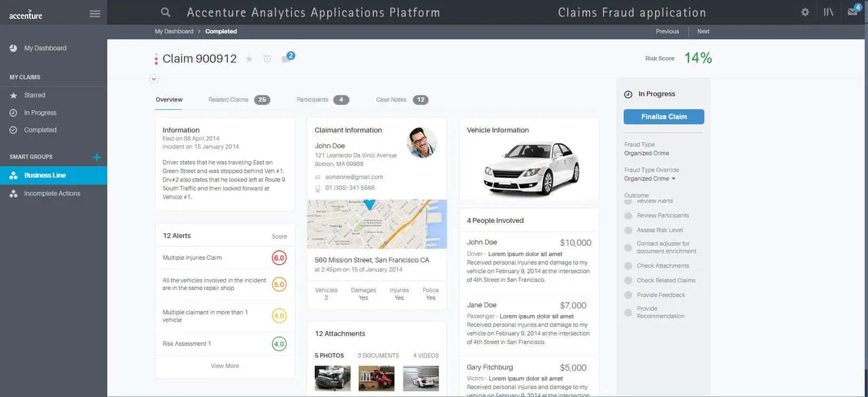Open settings gear icon in top bar
Screen dimensions: 868x397
click(805, 12)
